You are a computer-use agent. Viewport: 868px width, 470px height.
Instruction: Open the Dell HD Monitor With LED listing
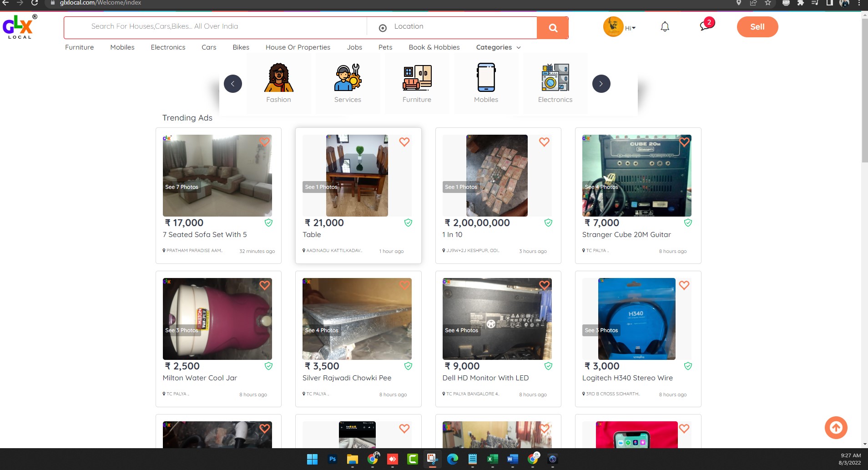click(485, 378)
